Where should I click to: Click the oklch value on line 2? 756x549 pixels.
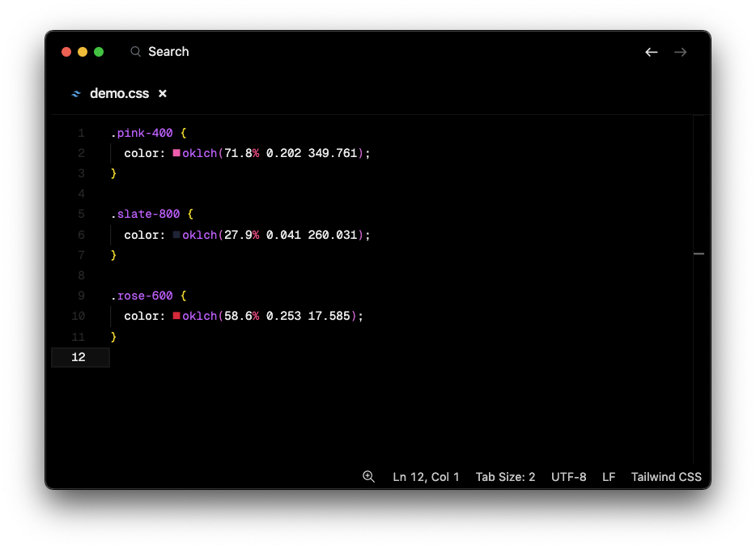pyautogui.click(x=199, y=152)
